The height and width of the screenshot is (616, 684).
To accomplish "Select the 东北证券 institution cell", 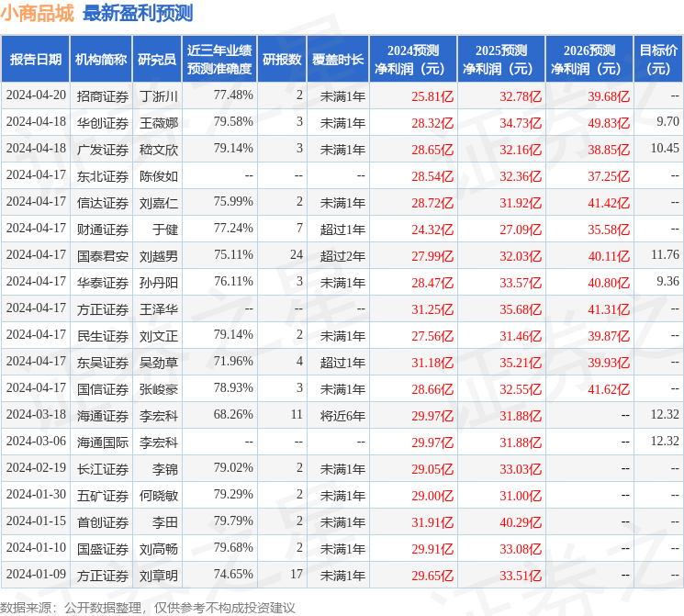I will coord(103,176).
